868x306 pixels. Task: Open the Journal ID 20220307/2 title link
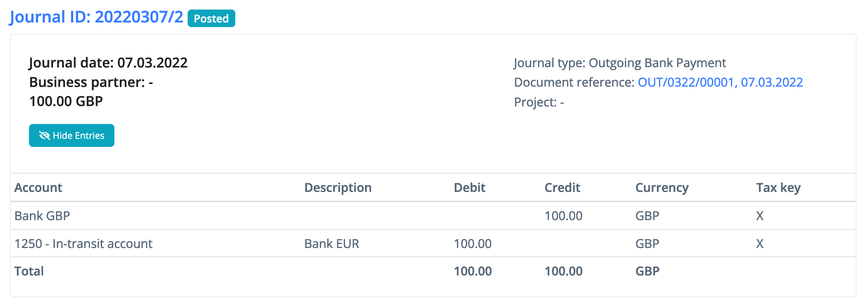click(x=96, y=17)
